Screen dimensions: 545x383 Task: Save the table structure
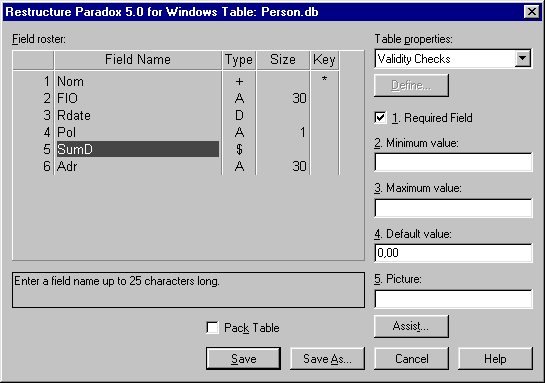pos(243,358)
